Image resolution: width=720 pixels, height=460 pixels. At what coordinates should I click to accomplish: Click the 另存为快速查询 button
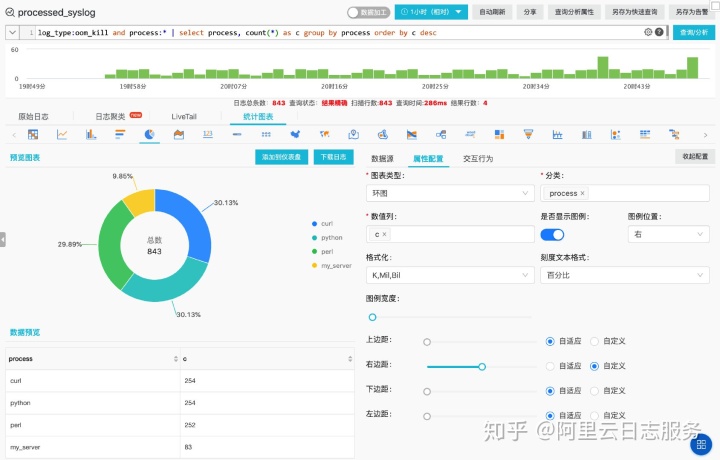click(x=635, y=12)
